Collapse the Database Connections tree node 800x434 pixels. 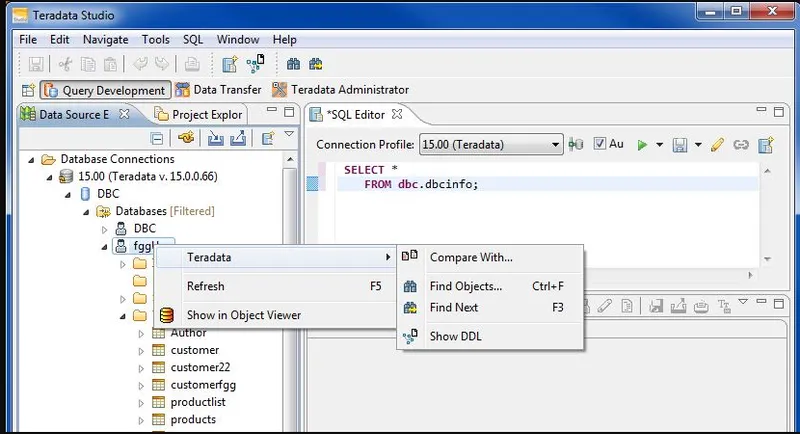(31, 160)
